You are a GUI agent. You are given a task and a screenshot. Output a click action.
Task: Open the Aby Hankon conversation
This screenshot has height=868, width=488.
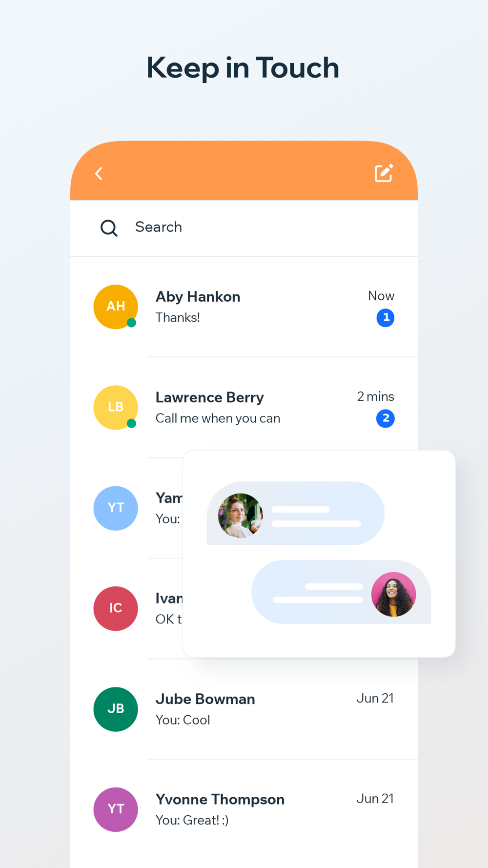(x=244, y=307)
